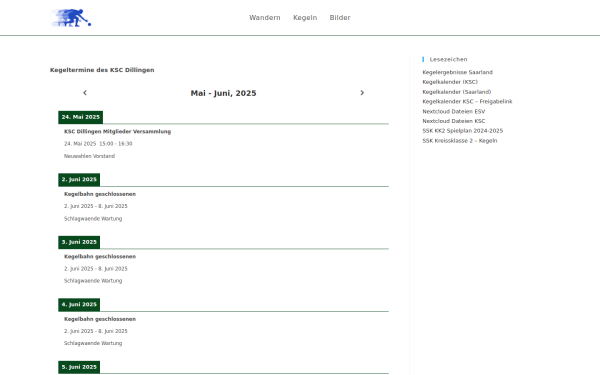600x375 pixels.
Task: Select the 2. Juni 2025 date label
Action: (x=79, y=179)
